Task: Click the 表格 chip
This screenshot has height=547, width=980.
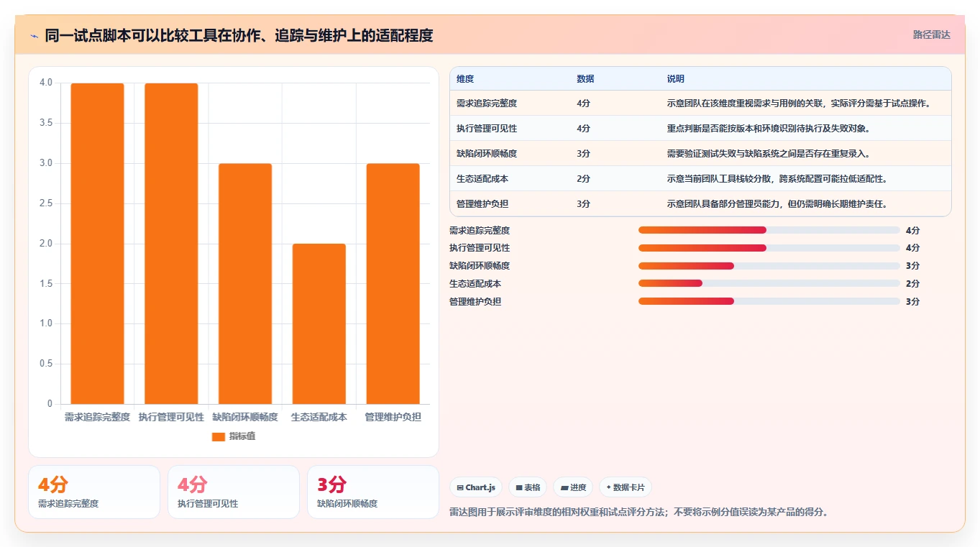Action: click(528, 487)
